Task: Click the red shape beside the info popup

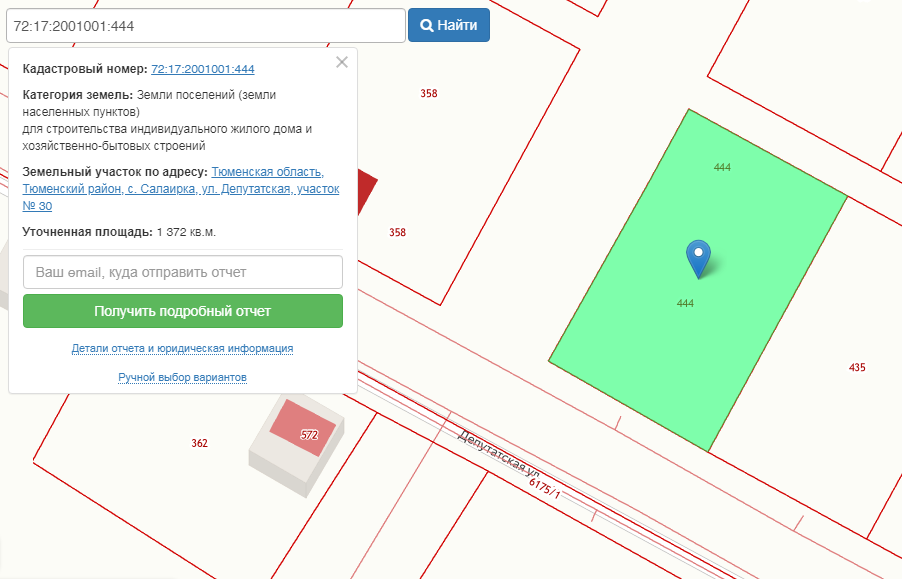Action: [367, 188]
